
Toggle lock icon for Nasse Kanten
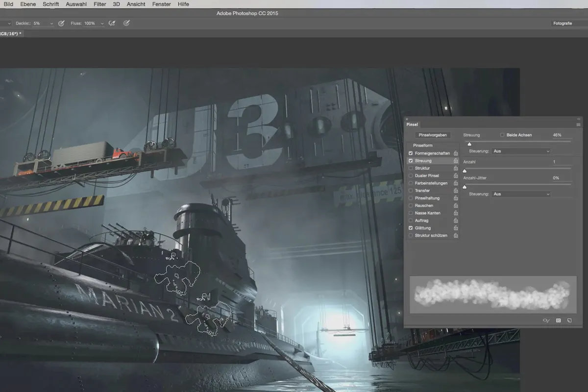456,213
